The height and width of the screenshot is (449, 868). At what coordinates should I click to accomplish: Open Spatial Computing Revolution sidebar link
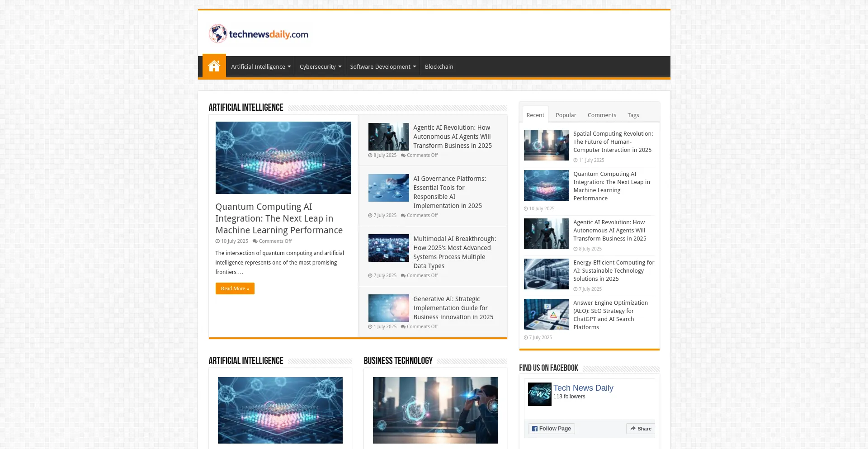click(x=613, y=142)
